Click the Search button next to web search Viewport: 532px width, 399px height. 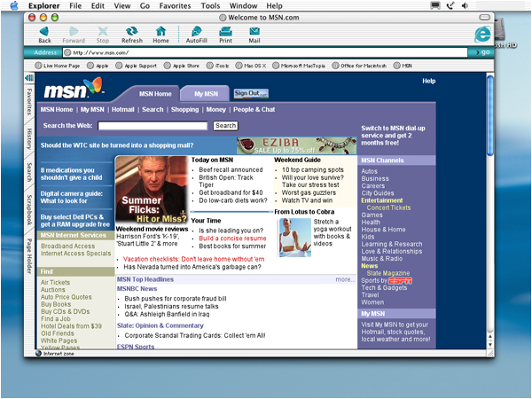225,126
